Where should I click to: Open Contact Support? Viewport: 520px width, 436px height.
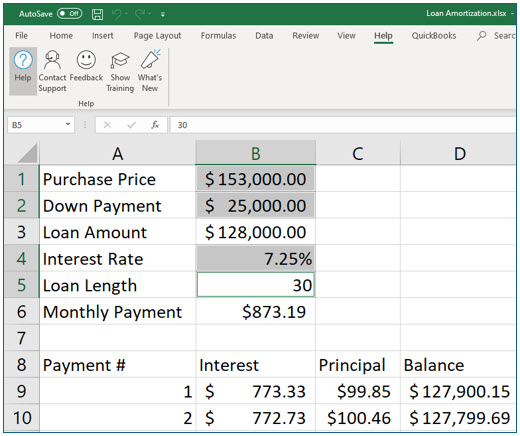pos(52,71)
